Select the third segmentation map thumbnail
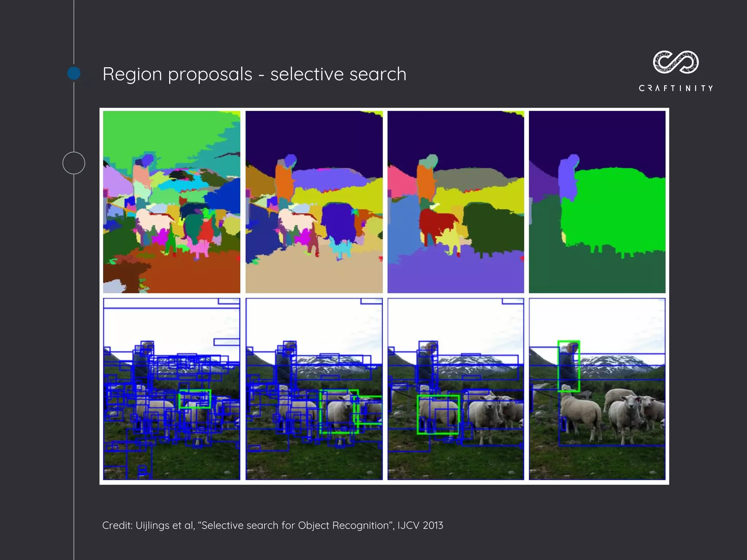The width and height of the screenshot is (747, 560). click(x=456, y=202)
